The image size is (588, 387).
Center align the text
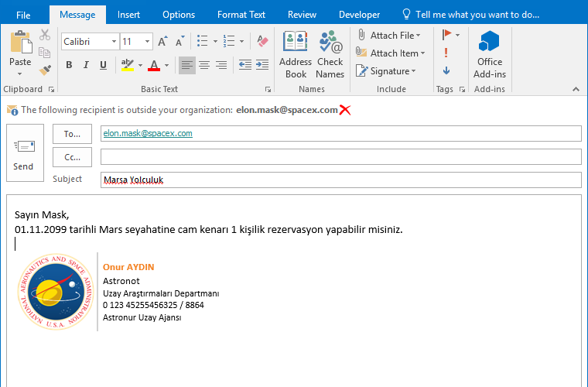(204, 65)
